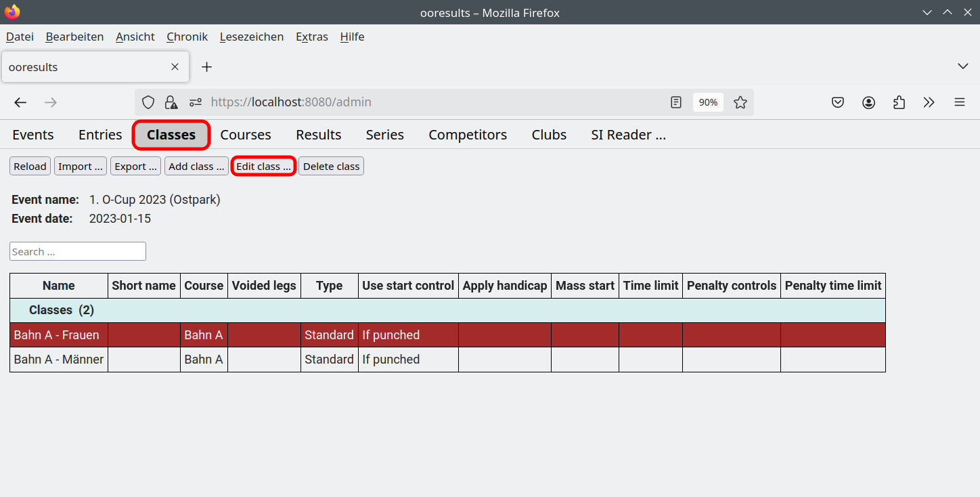The width and height of the screenshot is (980, 497).
Task: Collapse the Classes (2) group row
Action: tap(447, 310)
